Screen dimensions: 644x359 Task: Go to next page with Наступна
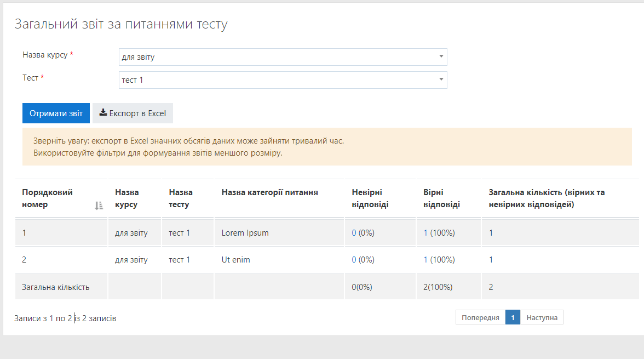tap(542, 317)
